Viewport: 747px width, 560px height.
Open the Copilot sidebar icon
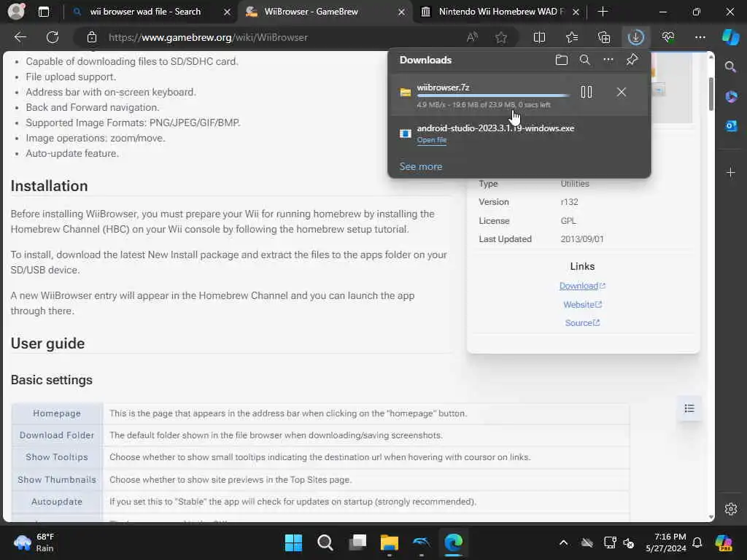730,37
